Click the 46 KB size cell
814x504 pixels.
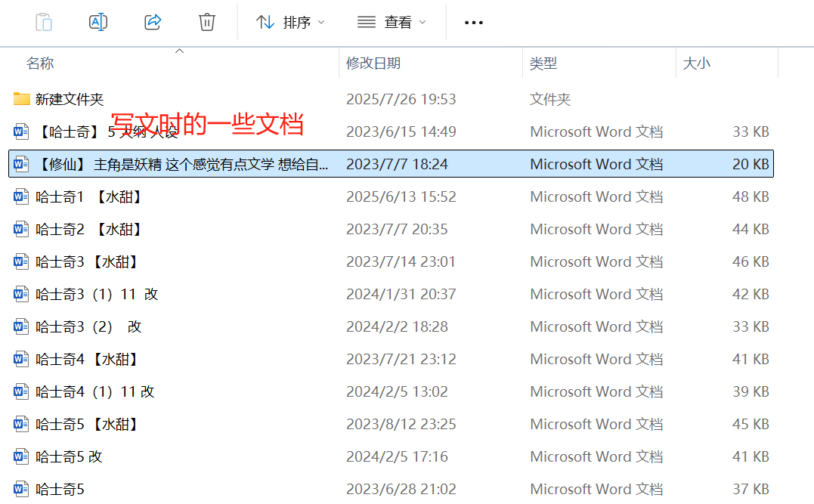click(x=751, y=261)
